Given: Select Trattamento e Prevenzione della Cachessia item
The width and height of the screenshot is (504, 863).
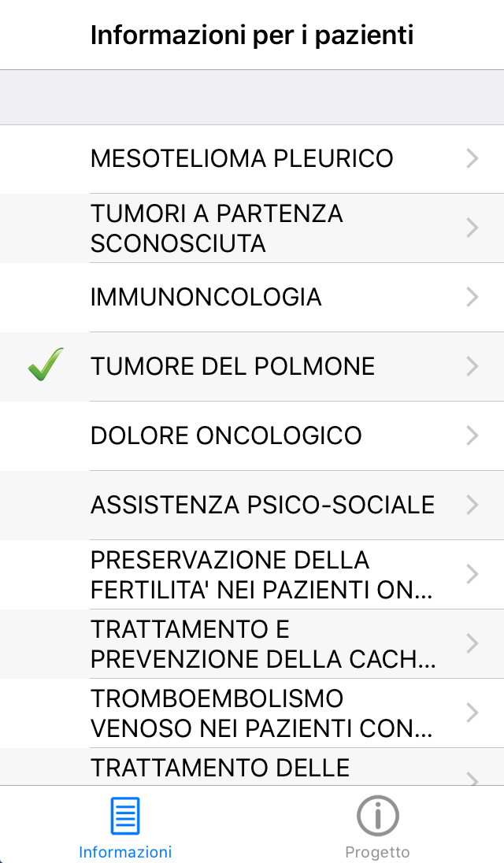Looking at the screenshot, I should [x=263, y=644].
